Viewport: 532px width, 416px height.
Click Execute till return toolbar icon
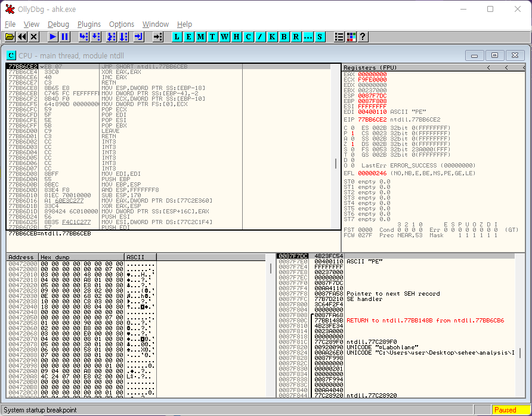[x=138, y=36]
